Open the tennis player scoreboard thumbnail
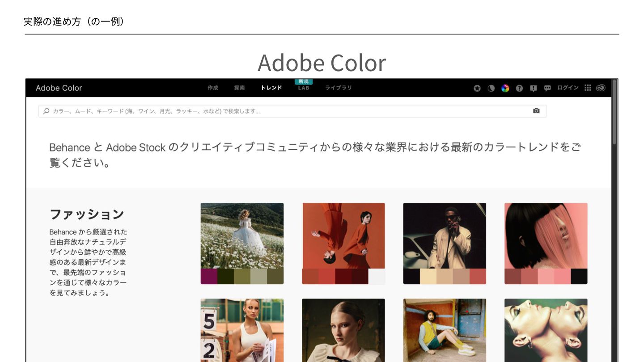This screenshot has width=644, height=362. [242, 330]
